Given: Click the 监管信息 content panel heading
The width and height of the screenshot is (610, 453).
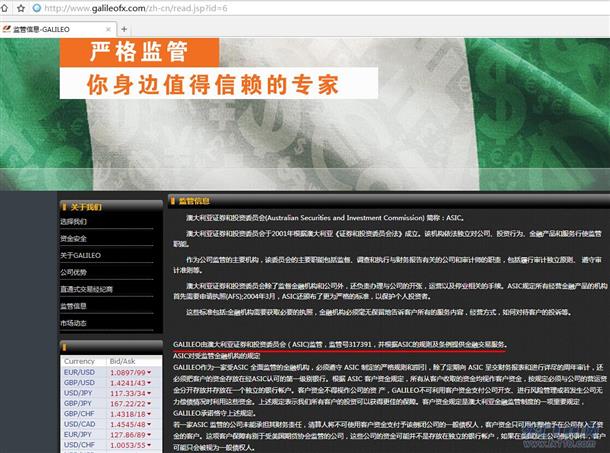Looking at the screenshot, I should 194,201.
